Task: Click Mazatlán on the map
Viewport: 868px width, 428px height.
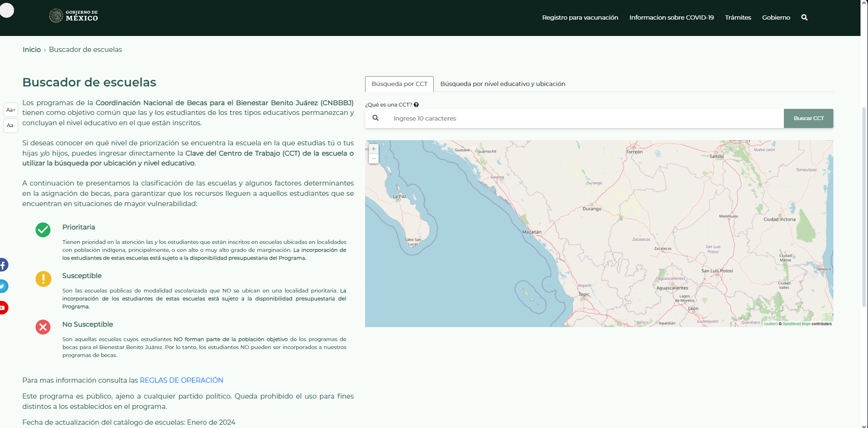Action: coord(532,232)
